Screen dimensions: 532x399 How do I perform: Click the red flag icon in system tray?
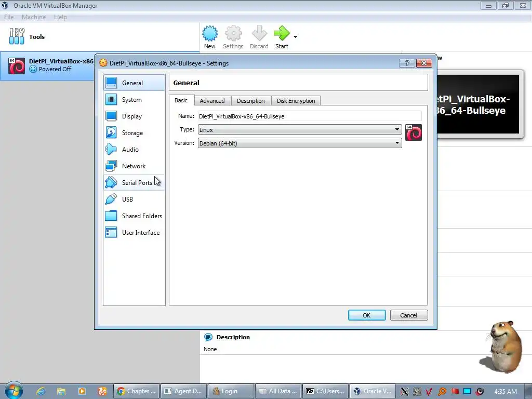point(455,392)
